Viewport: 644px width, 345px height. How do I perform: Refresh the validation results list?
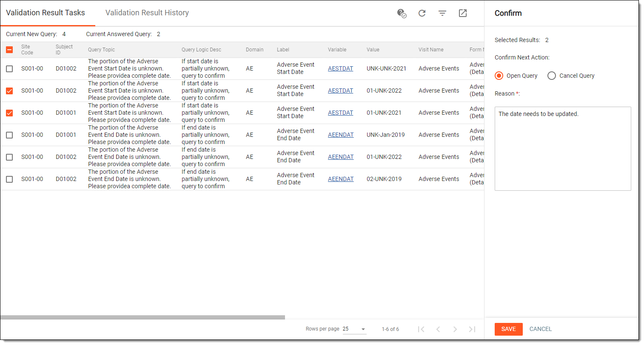coord(422,13)
